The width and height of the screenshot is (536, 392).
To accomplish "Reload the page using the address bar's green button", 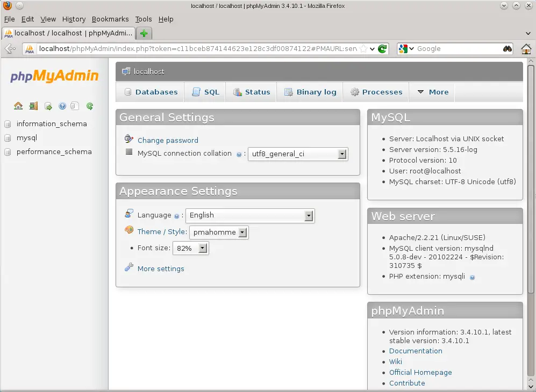I will (x=382, y=49).
